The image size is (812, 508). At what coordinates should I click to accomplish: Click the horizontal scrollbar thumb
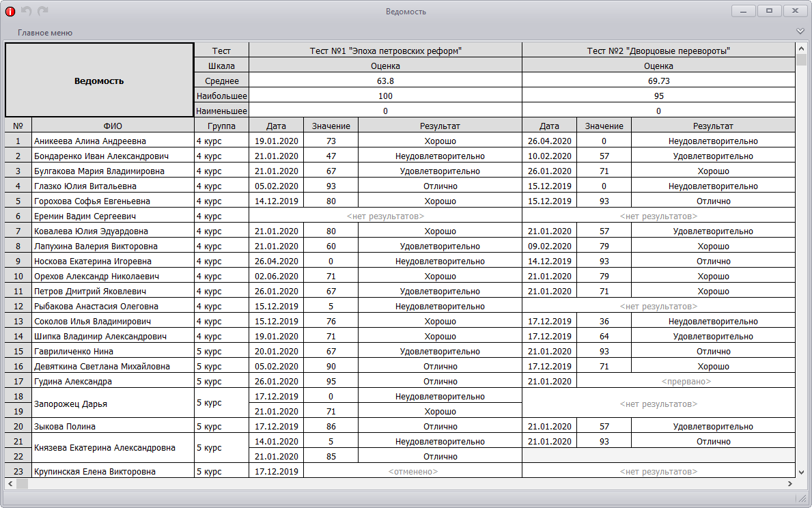[x=22, y=483]
